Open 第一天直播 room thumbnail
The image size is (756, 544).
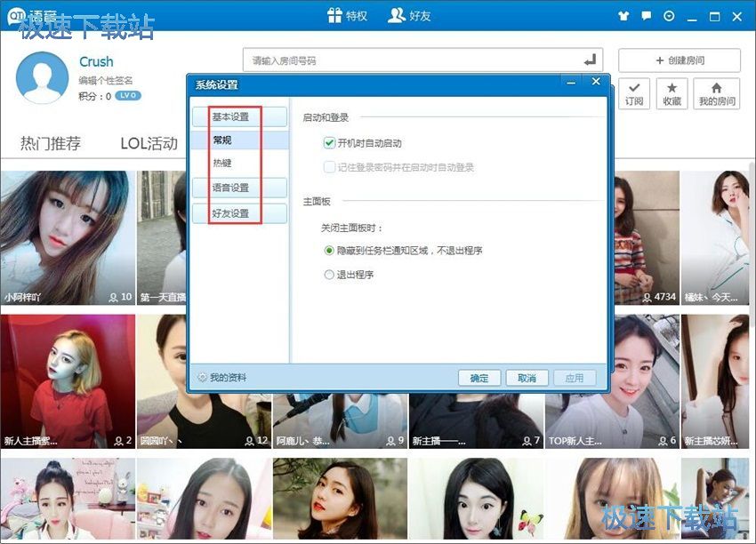[162, 237]
